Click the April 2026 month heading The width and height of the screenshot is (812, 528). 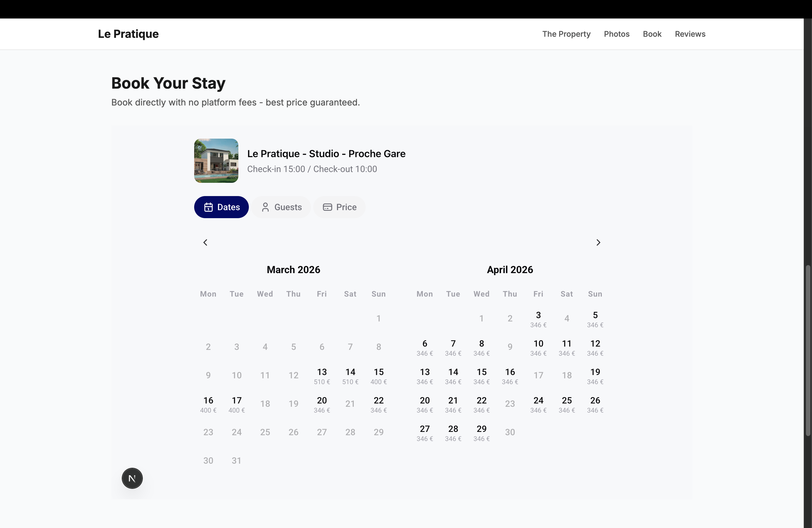[510, 270]
